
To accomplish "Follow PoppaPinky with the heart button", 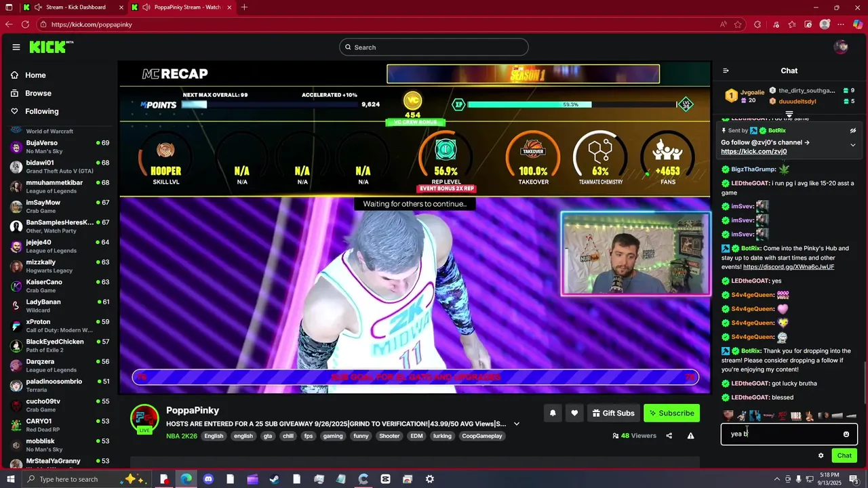I will [x=574, y=413].
